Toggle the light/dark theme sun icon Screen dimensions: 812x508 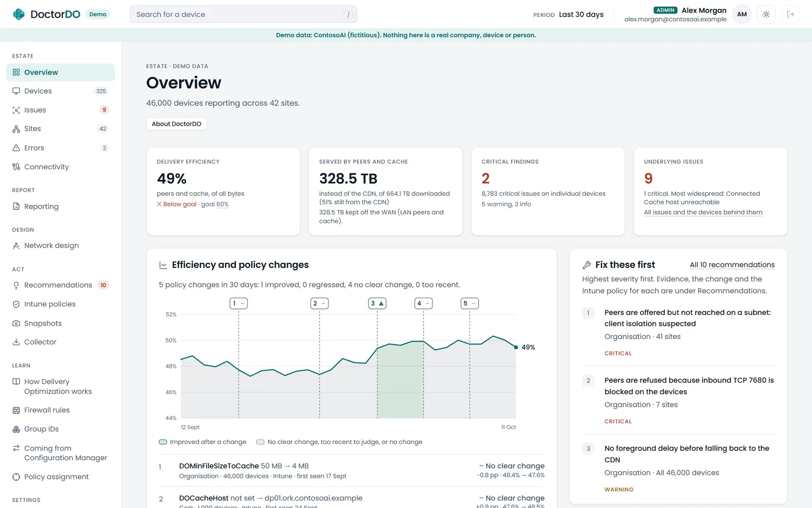coord(766,14)
